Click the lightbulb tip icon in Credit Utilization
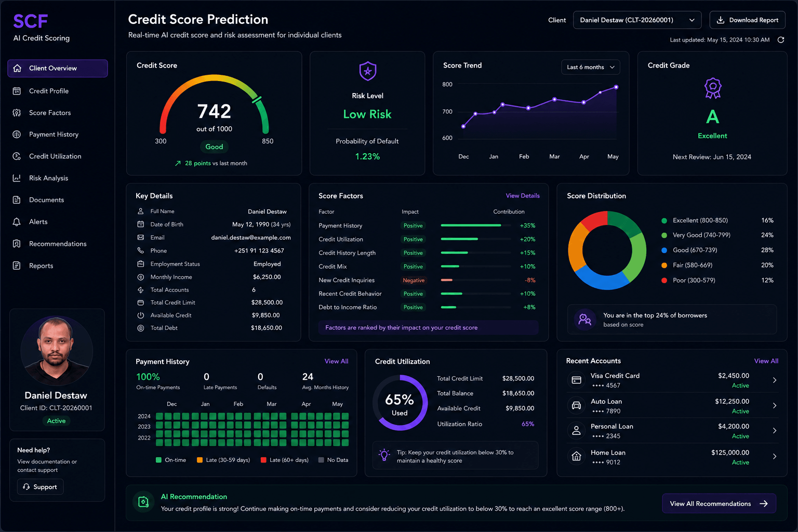This screenshot has height=532, width=798. pos(384,456)
